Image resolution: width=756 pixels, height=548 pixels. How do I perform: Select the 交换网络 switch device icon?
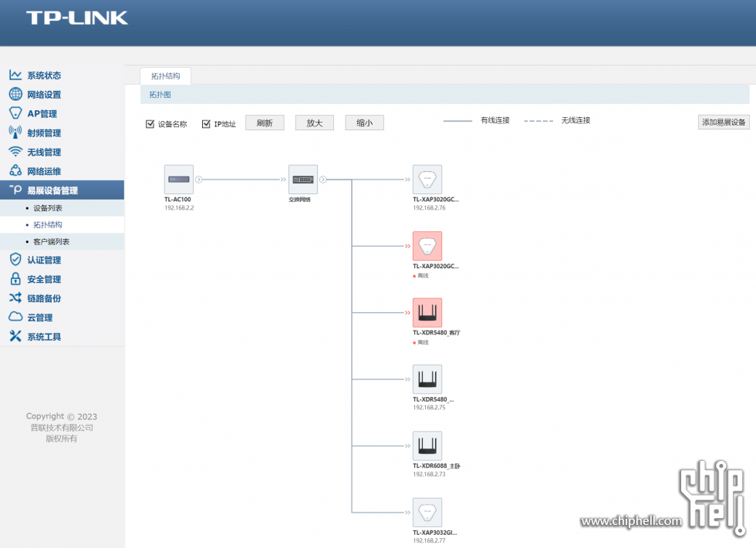pyautogui.click(x=303, y=180)
